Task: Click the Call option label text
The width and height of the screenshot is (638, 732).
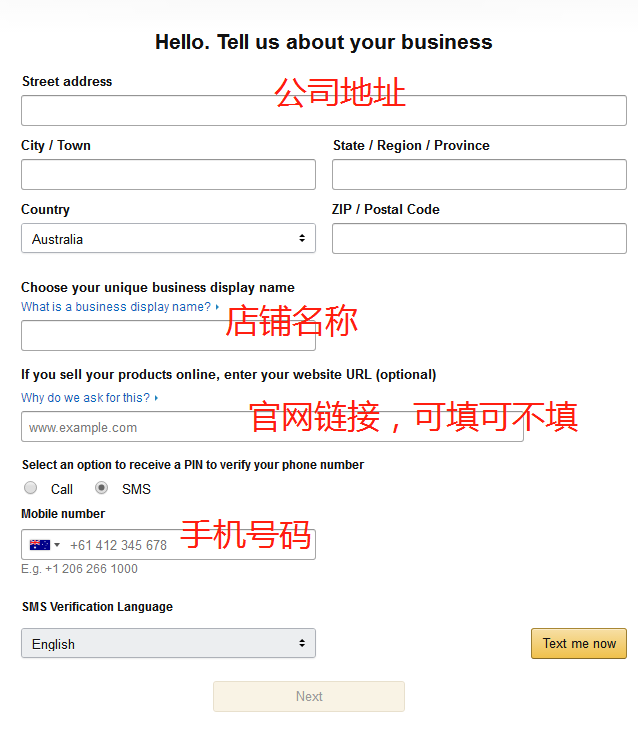Action: 62,489
